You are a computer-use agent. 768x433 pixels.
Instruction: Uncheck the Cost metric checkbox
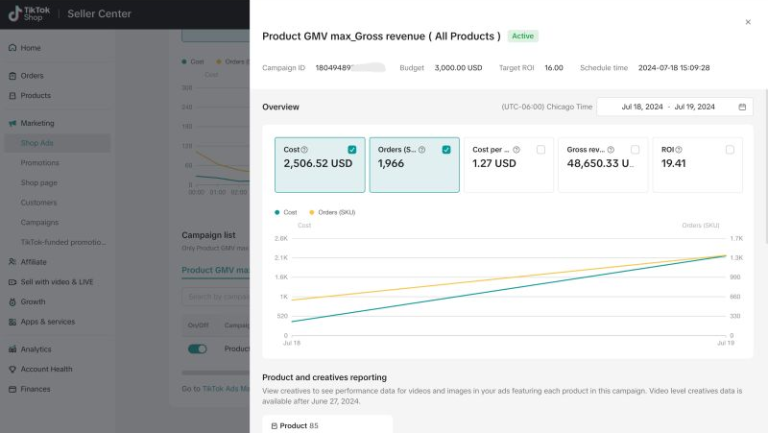pyautogui.click(x=352, y=150)
